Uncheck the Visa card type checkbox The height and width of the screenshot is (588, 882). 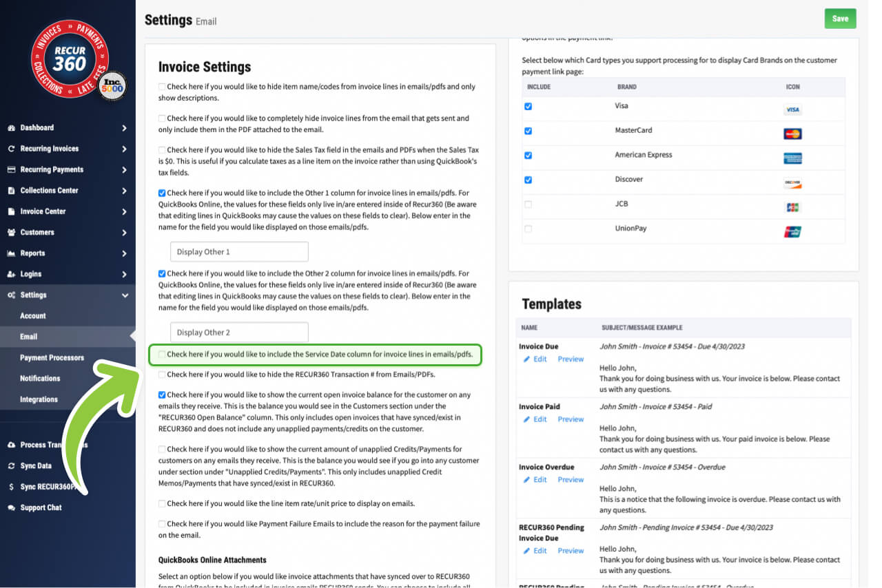[x=528, y=107]
